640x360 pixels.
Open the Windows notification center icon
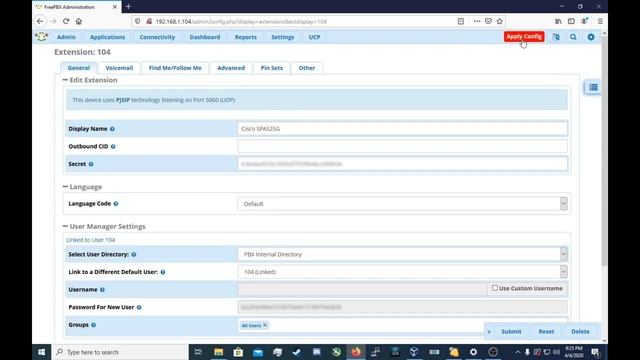[595, 352]
